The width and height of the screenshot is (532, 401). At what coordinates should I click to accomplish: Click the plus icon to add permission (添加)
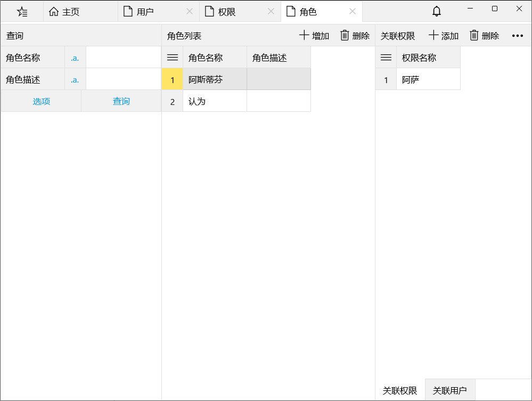point(433,36)
